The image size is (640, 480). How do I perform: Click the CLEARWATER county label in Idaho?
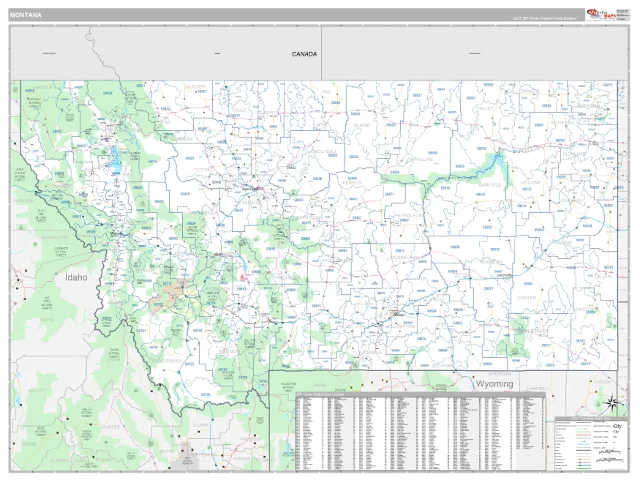pyautogui.click(x=52, y=237)
